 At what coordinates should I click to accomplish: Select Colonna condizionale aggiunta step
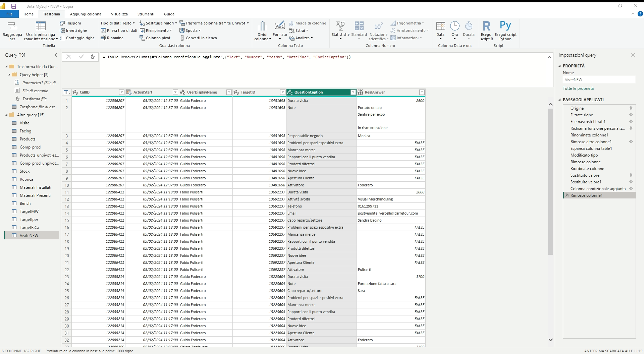pyautogui.click(x=598, y=189)
